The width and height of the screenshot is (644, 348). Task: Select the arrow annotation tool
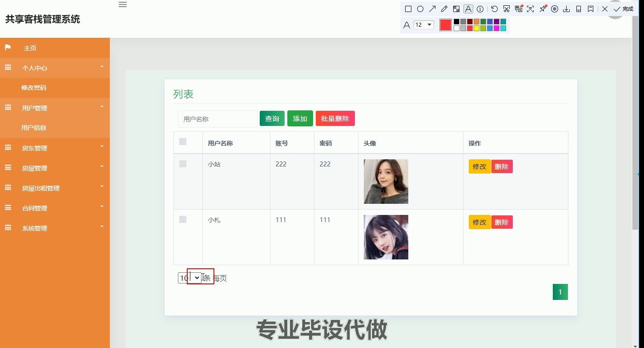[432, 9]
